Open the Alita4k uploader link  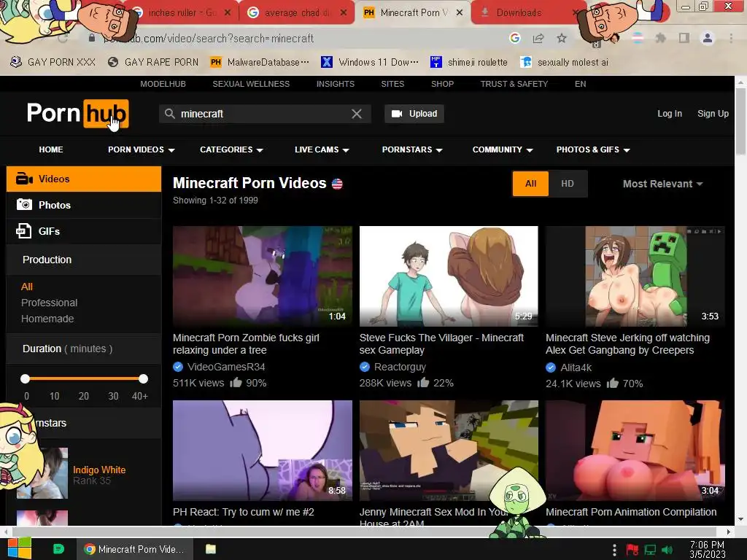pyautogui.click(x=576, y=367)
